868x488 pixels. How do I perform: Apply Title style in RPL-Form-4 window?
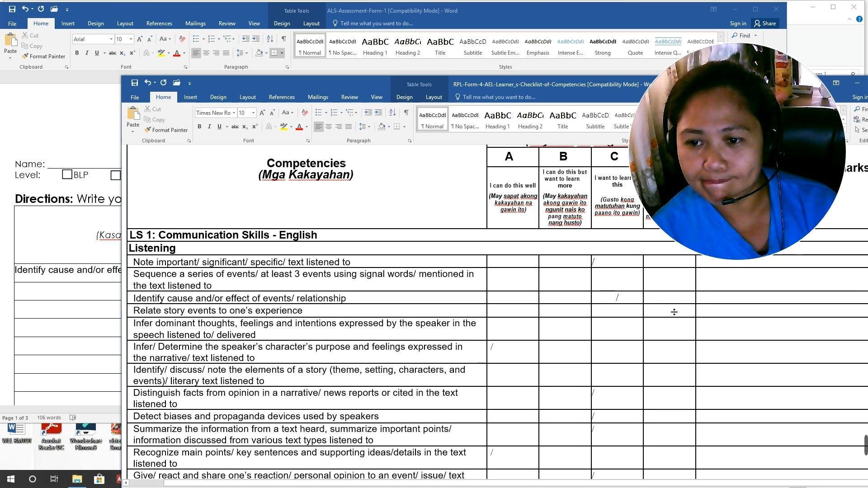tap(562, 120)
